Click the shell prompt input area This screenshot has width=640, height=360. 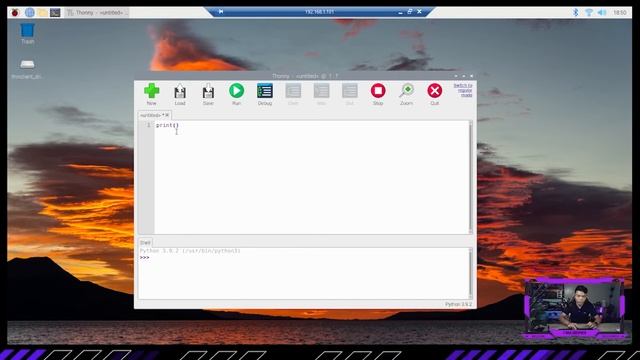(x=304, y=258)
